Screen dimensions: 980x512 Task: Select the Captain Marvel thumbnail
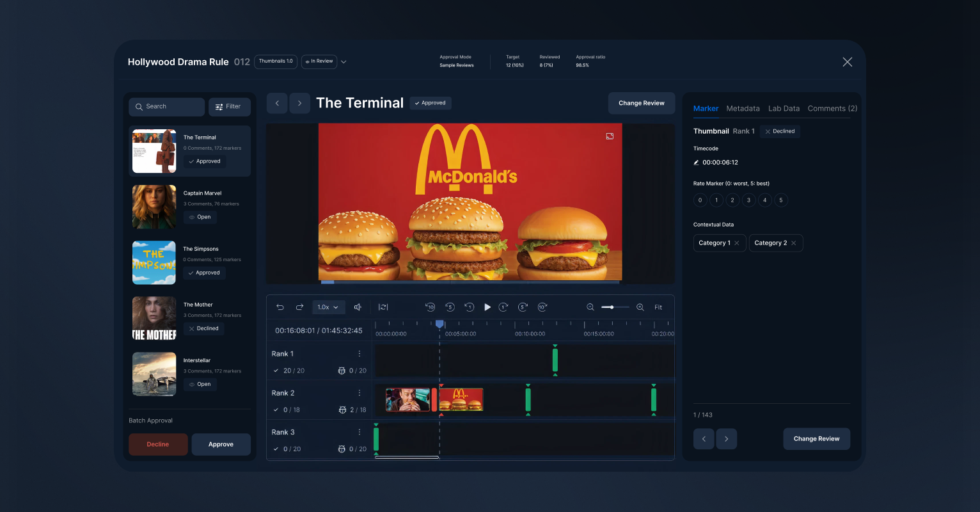click(154, 207)
